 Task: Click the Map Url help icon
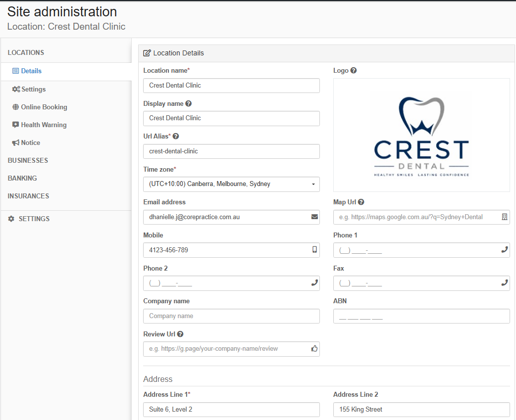pos(361,202)
